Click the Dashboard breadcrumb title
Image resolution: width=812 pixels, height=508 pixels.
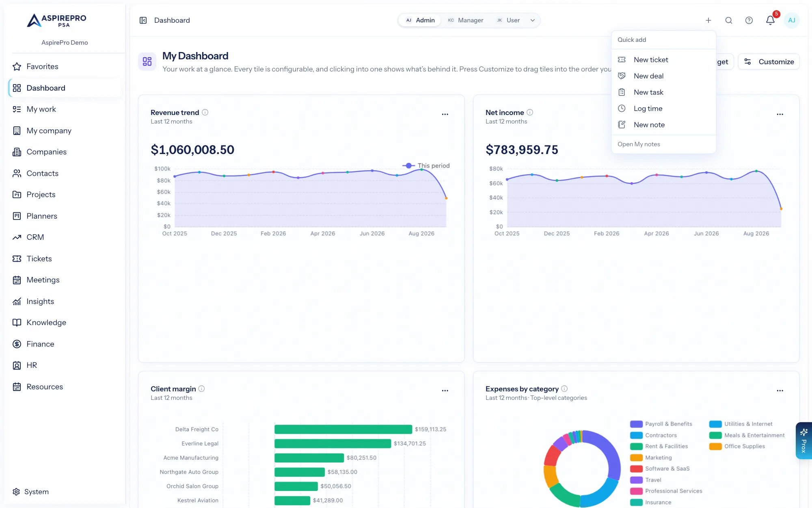click(x=172, y=20)
